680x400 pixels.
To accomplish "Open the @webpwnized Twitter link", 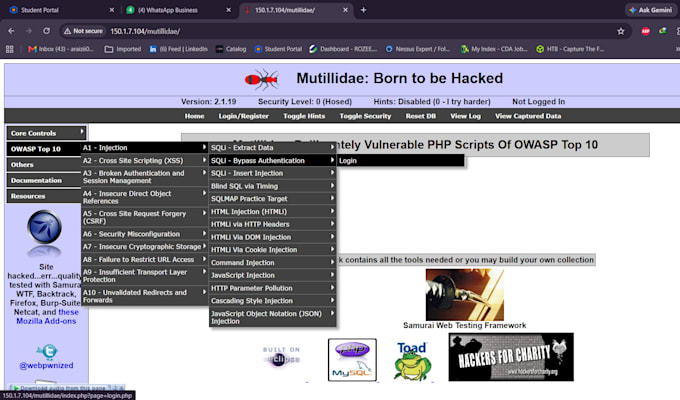I will [46, 365].
